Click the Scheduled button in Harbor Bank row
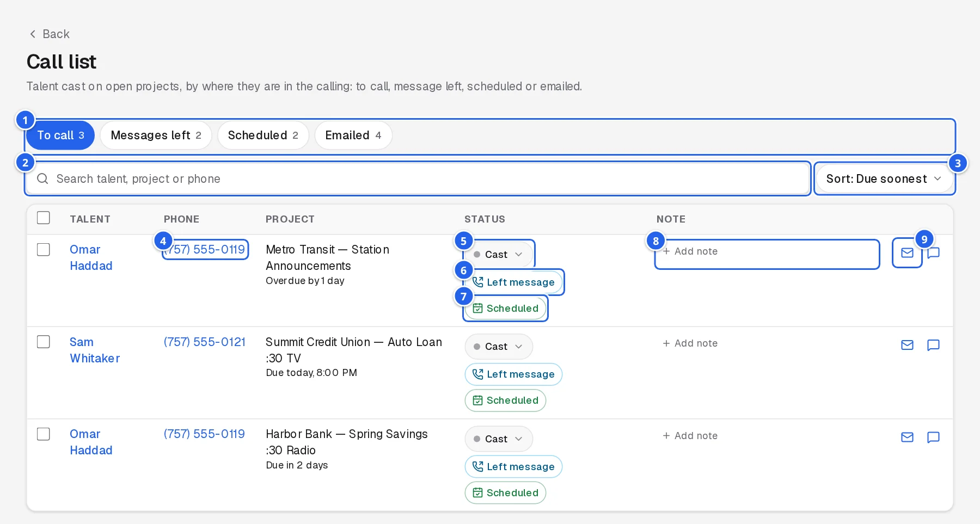This screenshot has width=980, height=524. tap(505, 493)
